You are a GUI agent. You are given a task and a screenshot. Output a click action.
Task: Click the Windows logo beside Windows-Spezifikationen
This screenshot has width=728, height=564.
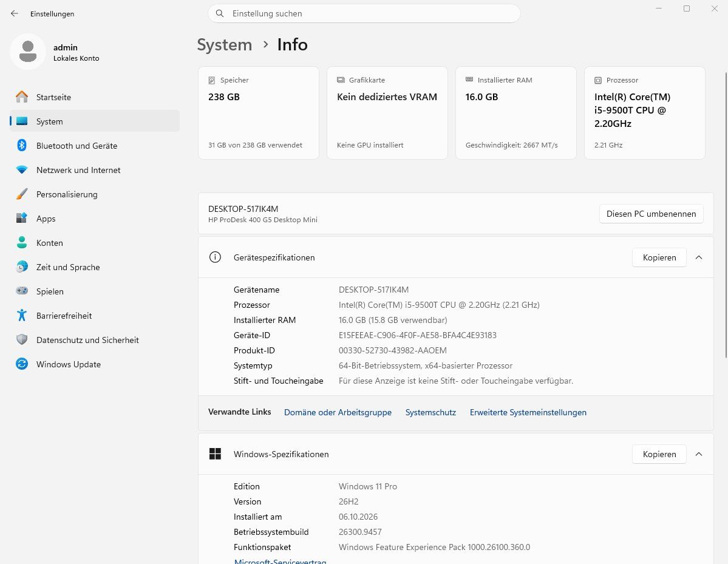[x=215, y=454]
